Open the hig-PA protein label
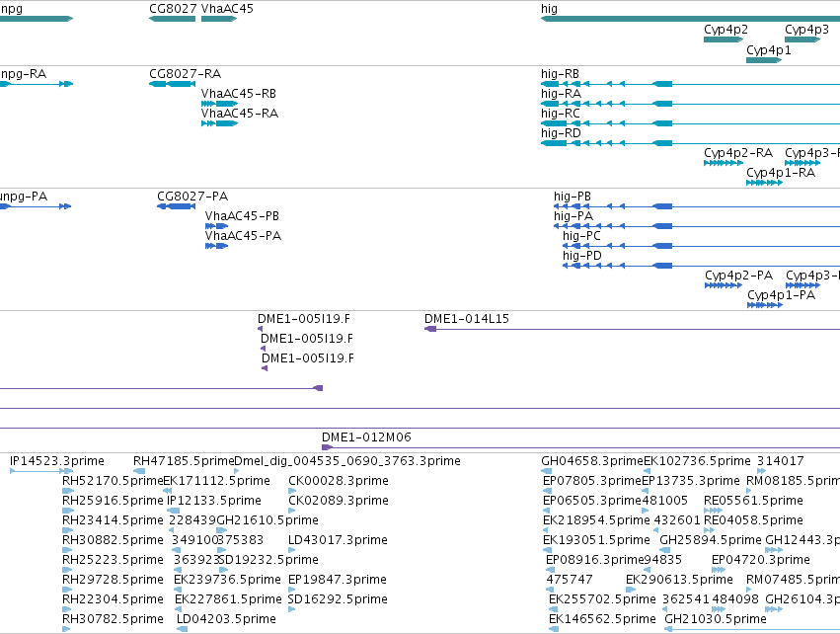The image size is (840, 634). (573, 216)
